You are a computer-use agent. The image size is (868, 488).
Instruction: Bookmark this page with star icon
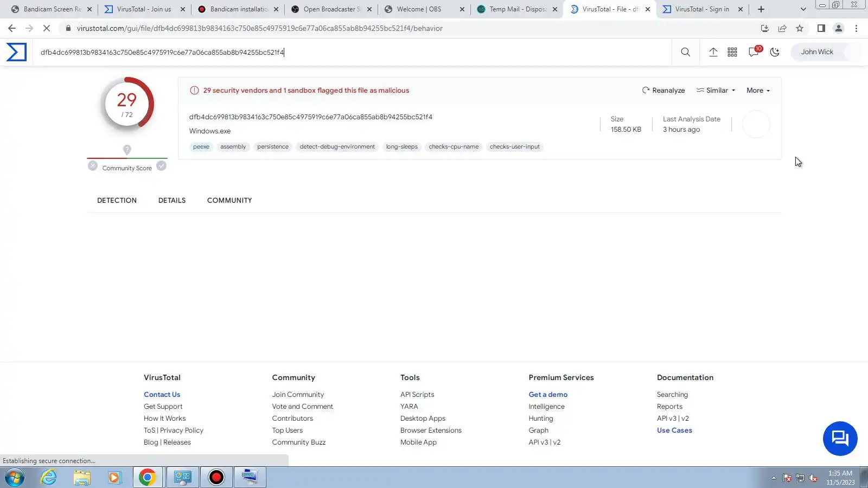(x=800, y=28)
